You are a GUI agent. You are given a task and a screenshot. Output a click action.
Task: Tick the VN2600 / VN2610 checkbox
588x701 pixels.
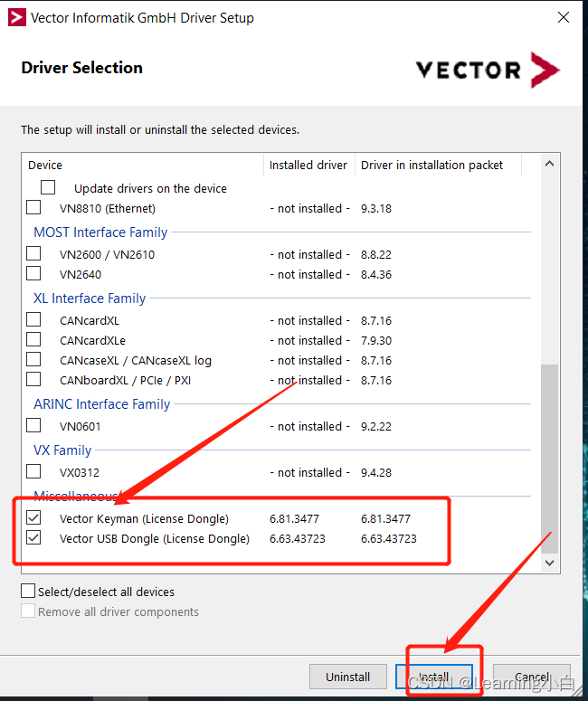click(33, 253)
